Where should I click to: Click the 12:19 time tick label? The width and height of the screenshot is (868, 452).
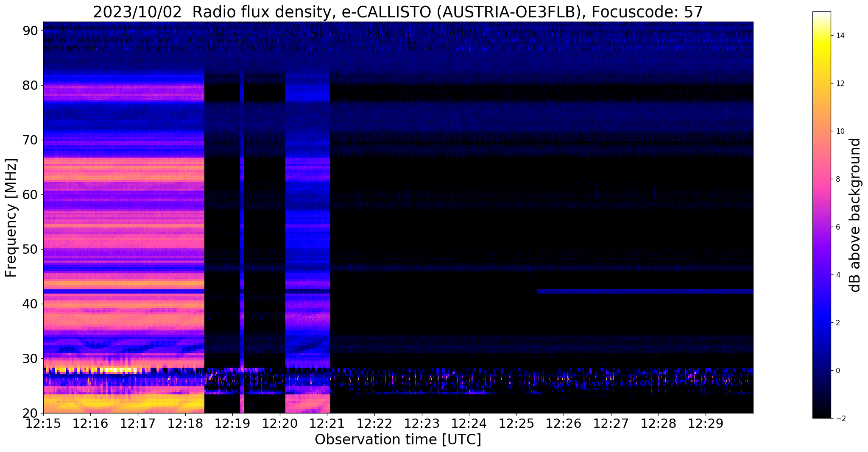232,423
